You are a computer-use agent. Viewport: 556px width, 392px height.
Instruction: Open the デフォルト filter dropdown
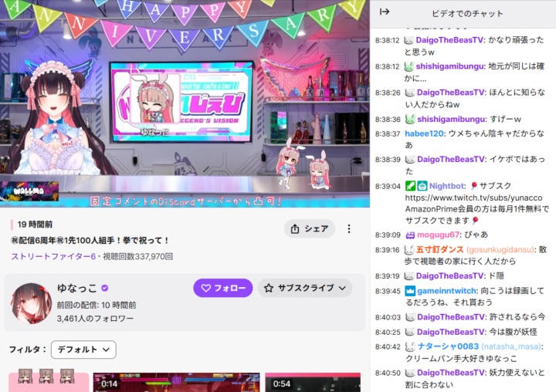point(83,350)
